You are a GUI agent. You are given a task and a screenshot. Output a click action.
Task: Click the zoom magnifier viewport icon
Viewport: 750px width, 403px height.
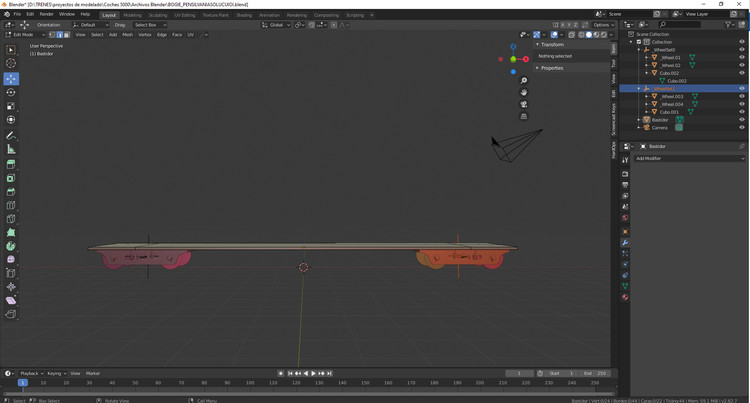[524, 81]
